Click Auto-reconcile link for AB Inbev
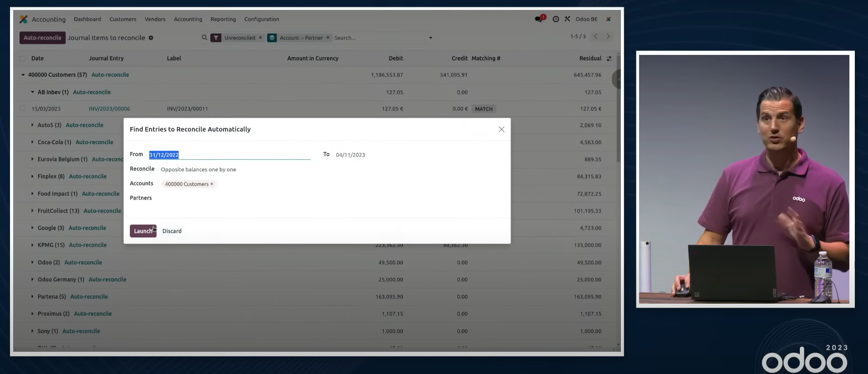The height and width of the screenshot is (374, 868). (92, 92)
